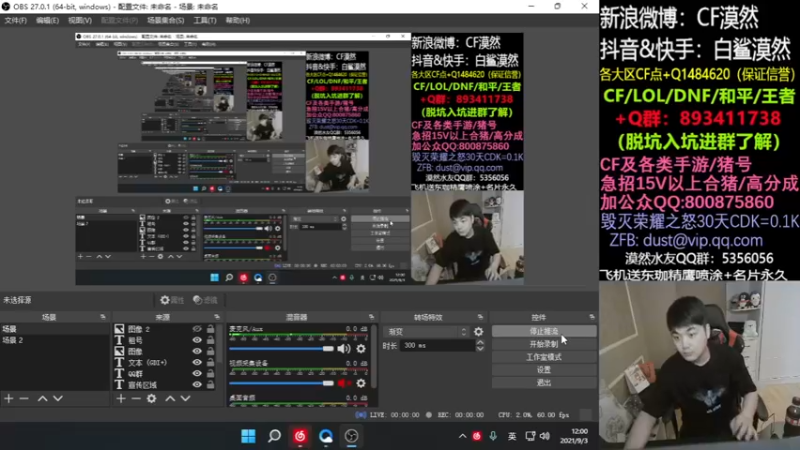
Task: Lock the 文本 (GDI+) source
Action: (210, 362)
